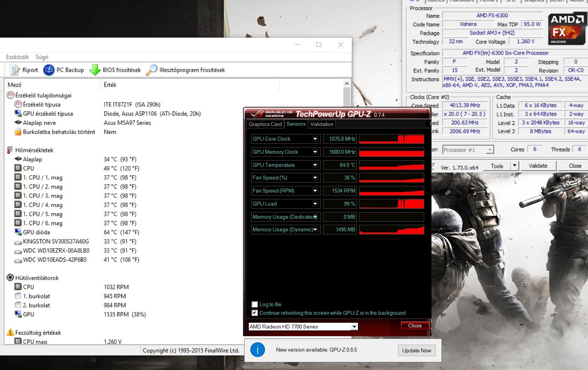The height and width of the screenshot is (370, 588).
Task: Open the Fan Speed (%) sensor dropdown
Action: (x=315, y=178)
